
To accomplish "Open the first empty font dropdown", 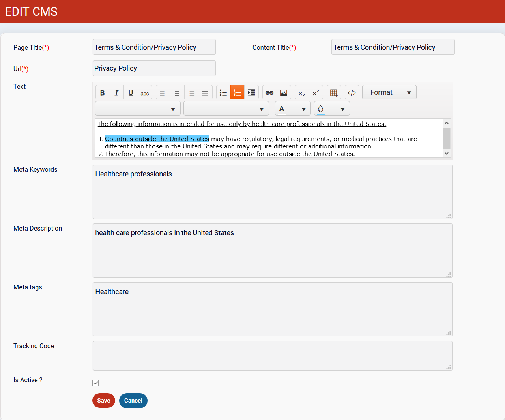I will [138, 109].
